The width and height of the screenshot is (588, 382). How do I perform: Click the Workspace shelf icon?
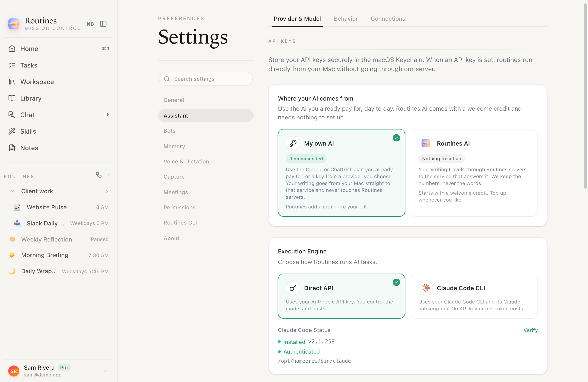click(x=12, y=82)
